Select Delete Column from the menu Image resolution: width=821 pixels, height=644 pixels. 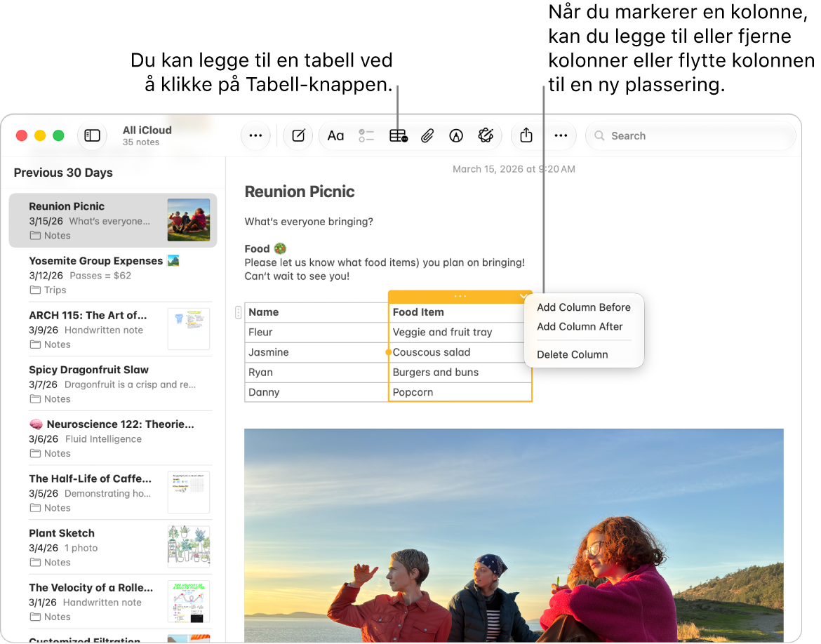(573, 354)
